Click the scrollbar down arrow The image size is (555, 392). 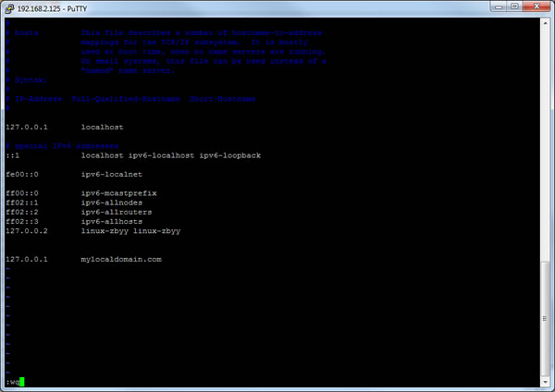pos(545,383)
